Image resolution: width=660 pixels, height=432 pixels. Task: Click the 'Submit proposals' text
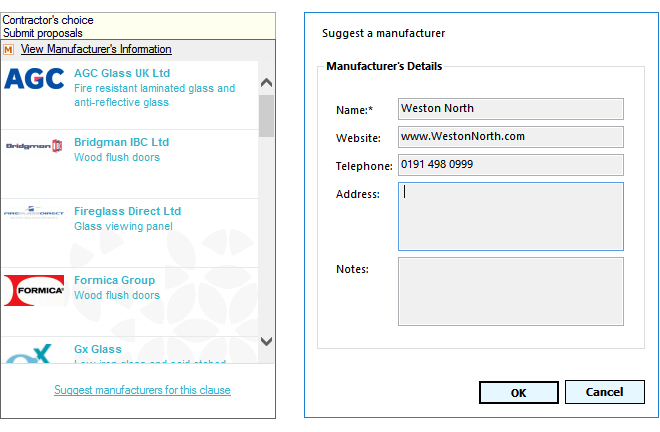click(x=43, y=33)
